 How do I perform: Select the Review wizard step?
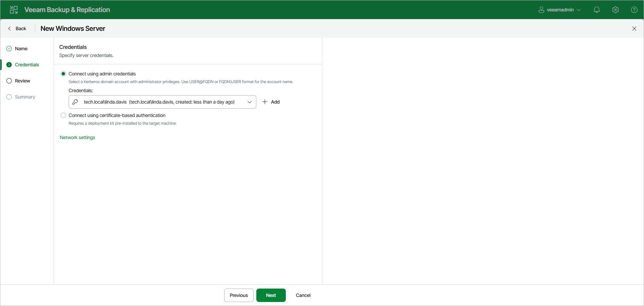[x=22, y=81]
